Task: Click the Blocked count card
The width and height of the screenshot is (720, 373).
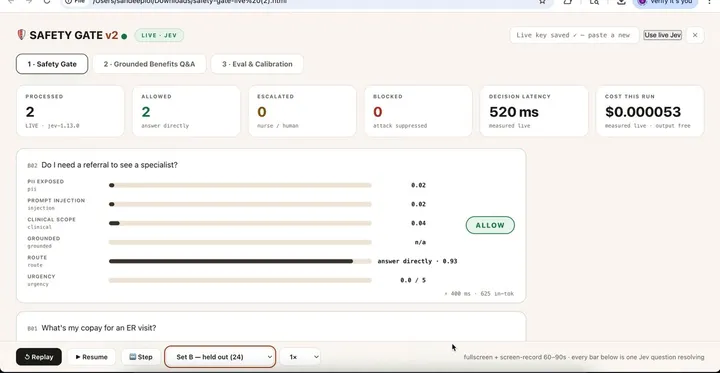Action: point(418,111)
